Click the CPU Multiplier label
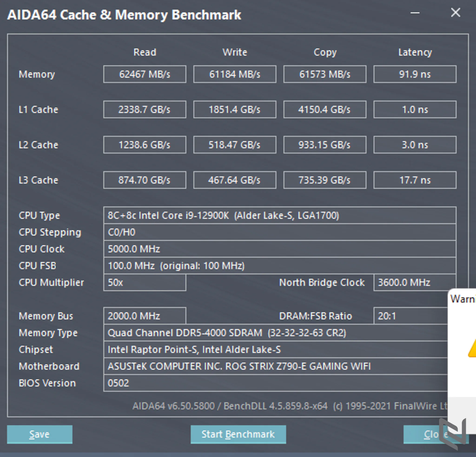 pos(51,283)
